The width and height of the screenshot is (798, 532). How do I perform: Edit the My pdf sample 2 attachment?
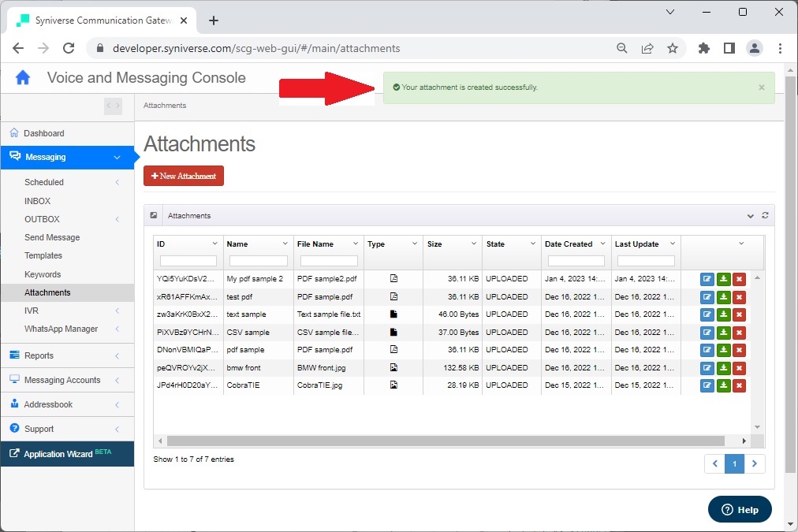(707, 279)
